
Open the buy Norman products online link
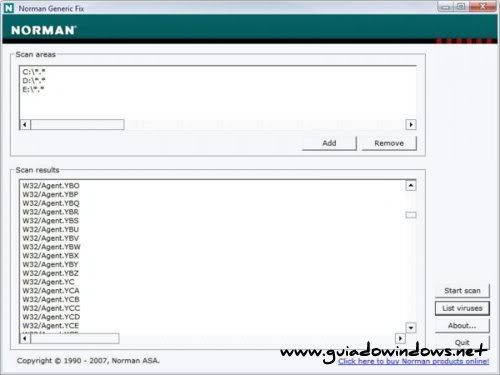pyautogui.click(x=414, y=362)
